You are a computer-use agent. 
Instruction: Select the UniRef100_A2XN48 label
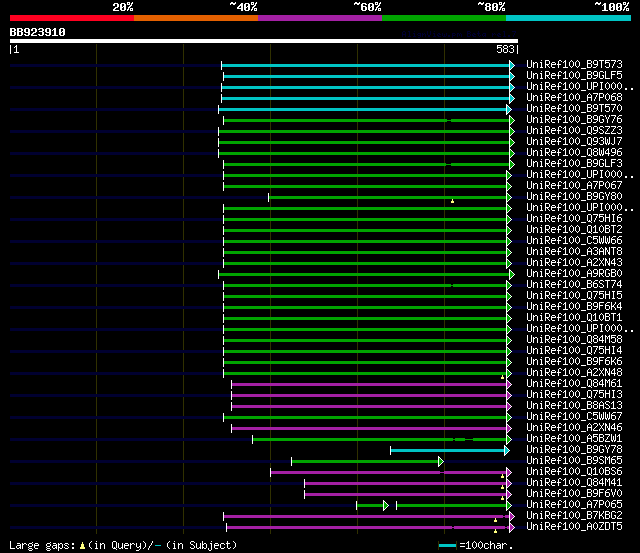574,373
